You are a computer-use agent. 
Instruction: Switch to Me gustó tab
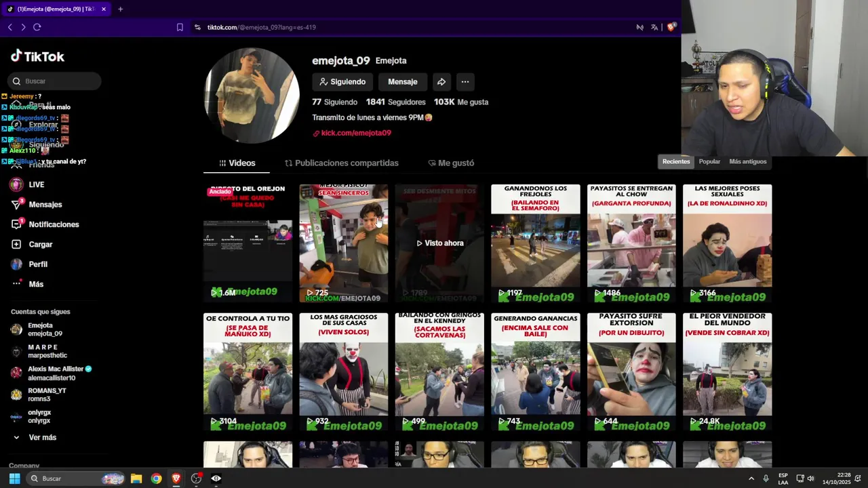pyautogui.click(x=451, y=163)
